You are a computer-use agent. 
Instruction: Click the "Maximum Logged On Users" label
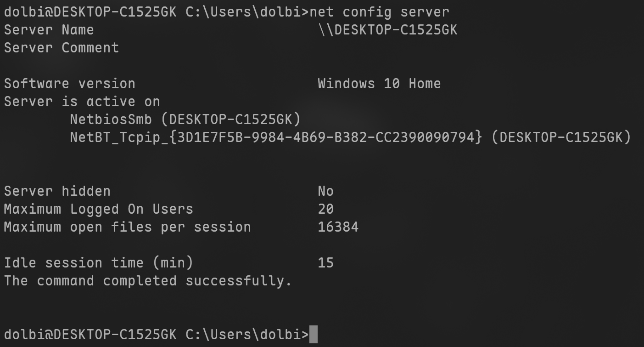pyautogui.click(x=99, y=209)
